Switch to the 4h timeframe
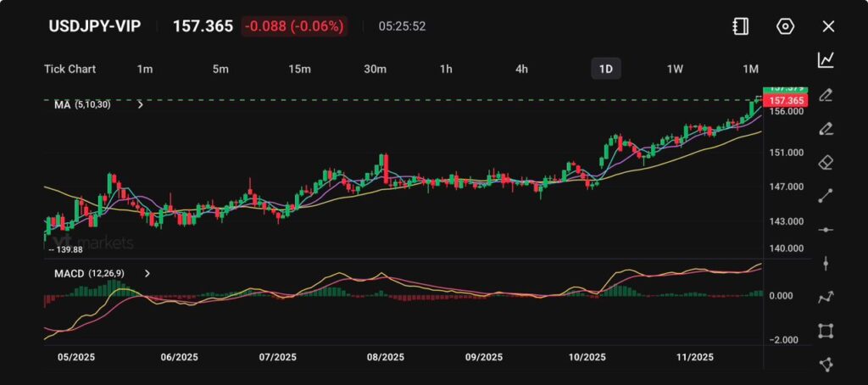 522,69
